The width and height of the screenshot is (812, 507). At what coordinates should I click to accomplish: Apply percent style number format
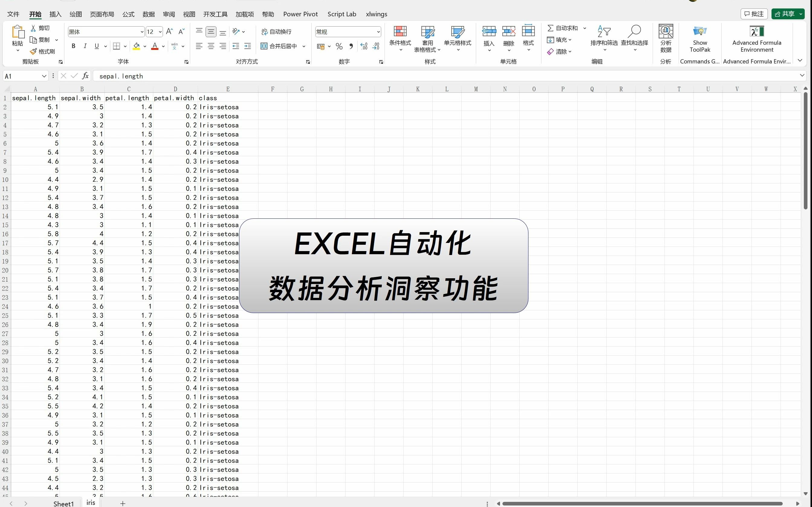[x=339, y=46]
